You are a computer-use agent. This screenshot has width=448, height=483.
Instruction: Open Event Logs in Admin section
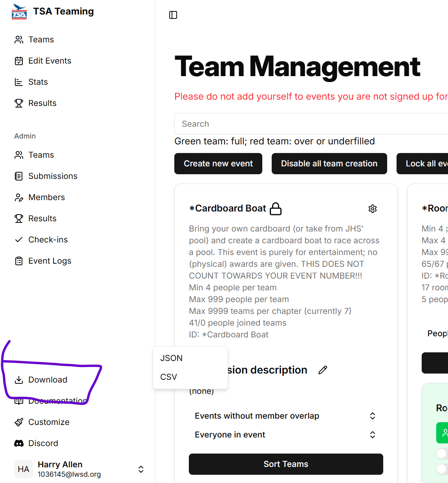click(49, 261)
